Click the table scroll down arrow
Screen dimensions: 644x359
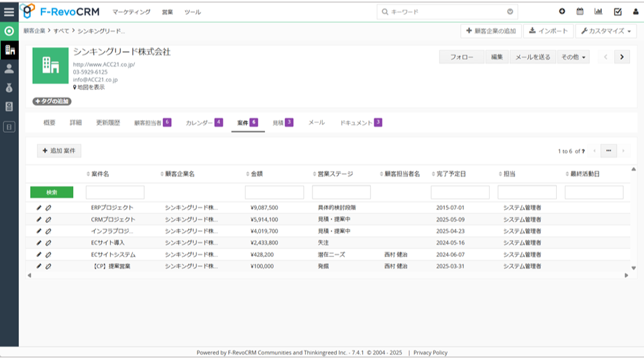click(634, 268)
